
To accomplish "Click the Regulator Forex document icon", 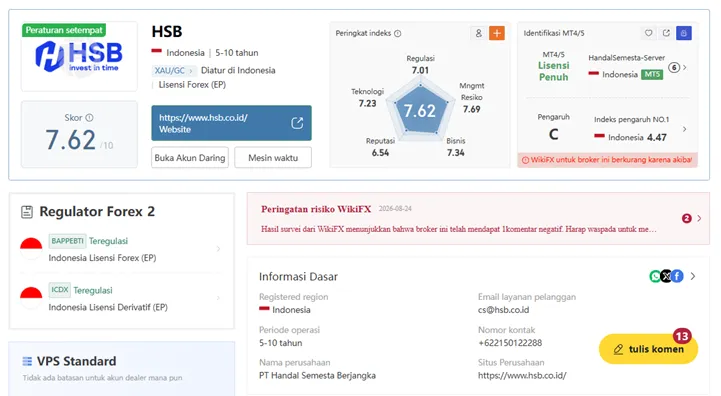I will (x=27, y=212).
